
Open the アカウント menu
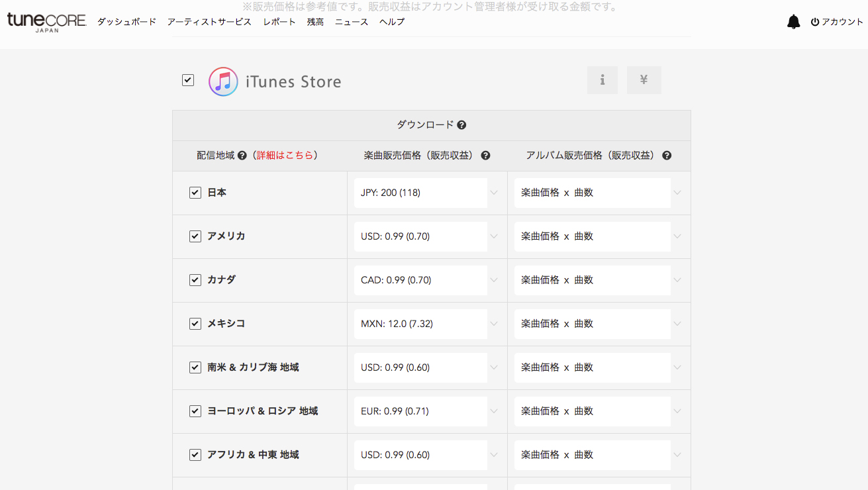tap(837, 22)
